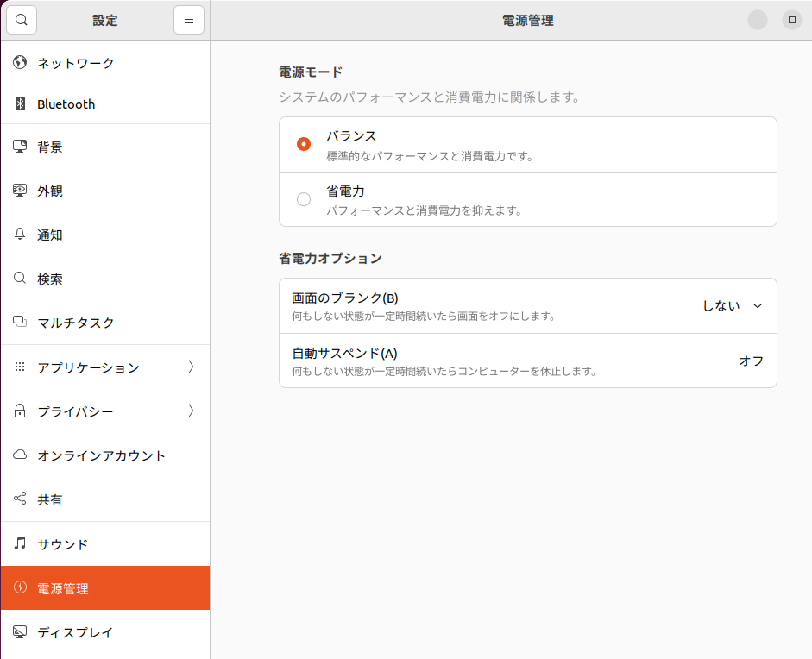Select the バランス power mode radio button
This screenshot has height=659, width=812.
(x=304, y=144)
